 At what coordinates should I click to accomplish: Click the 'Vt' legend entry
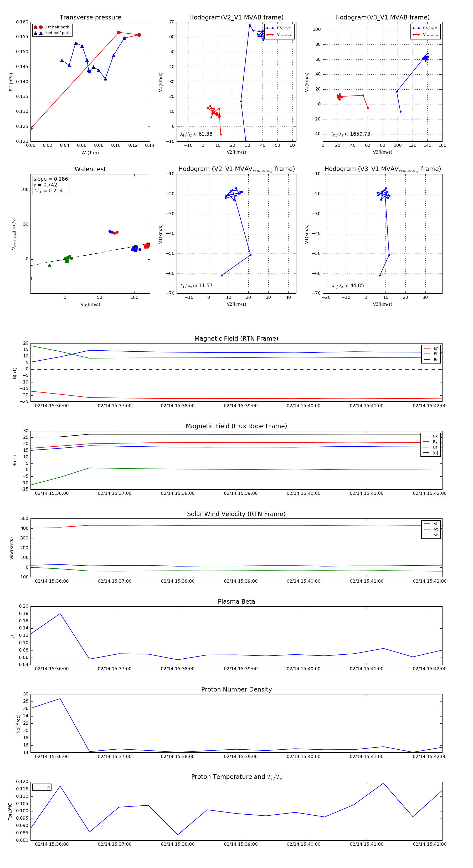point(431,529)
